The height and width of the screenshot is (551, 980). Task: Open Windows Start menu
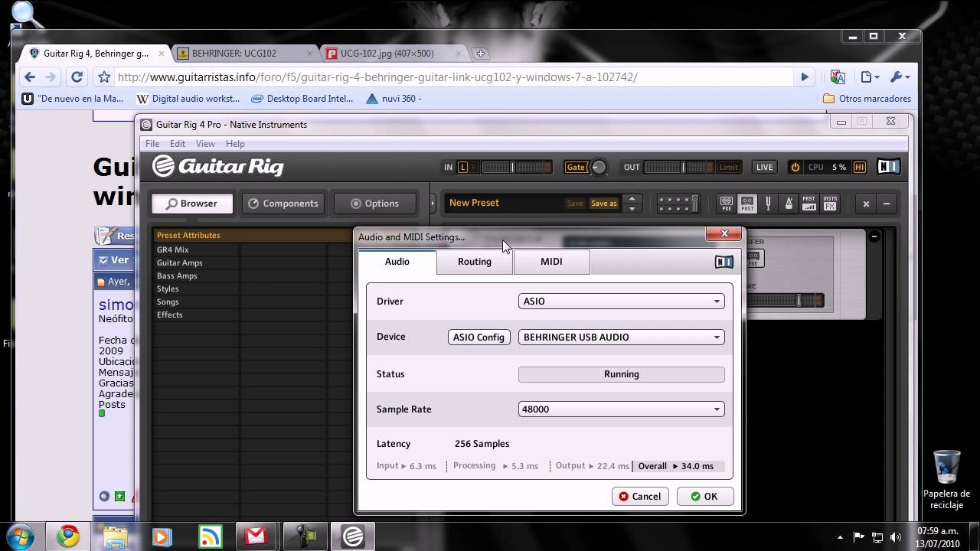tap(21, 536)
